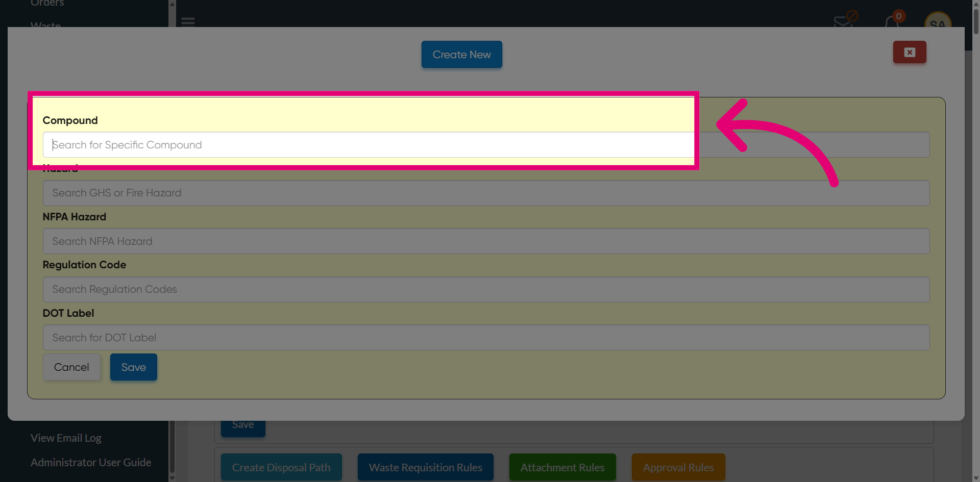Cancel the compound rule form
Screen dimensions: 980x482
tap(71, 367)
